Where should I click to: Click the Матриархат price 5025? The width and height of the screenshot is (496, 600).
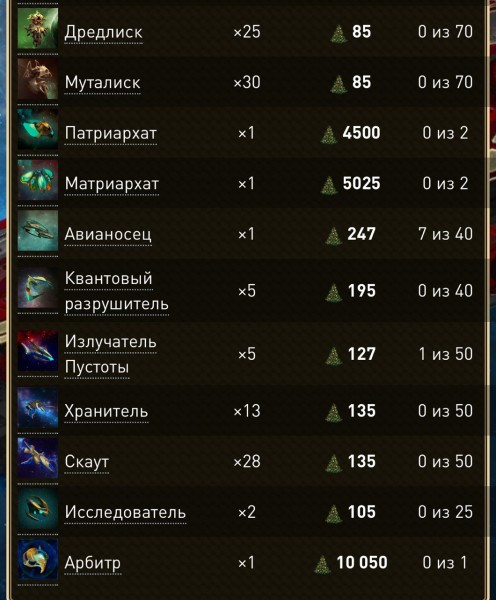361,183
